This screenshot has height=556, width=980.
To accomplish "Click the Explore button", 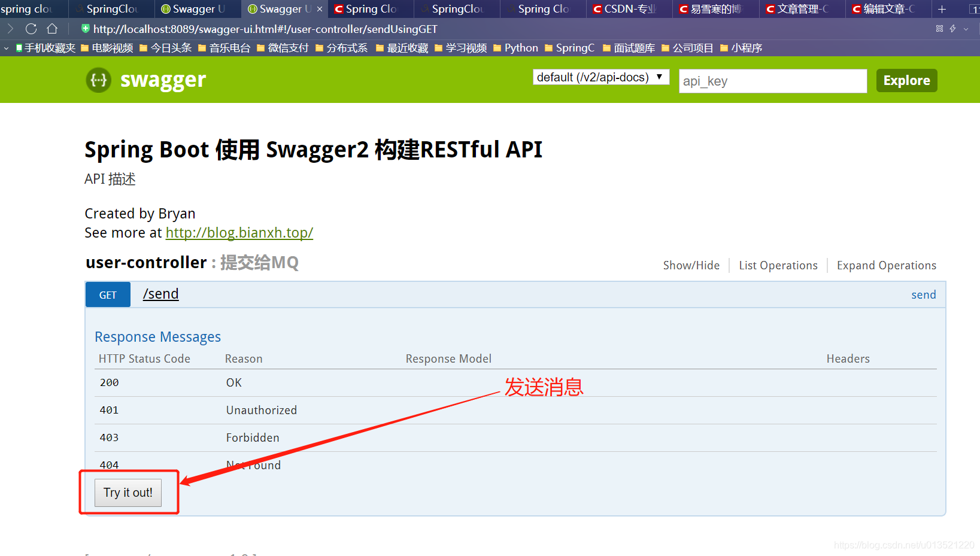I will tap(906, 80).
